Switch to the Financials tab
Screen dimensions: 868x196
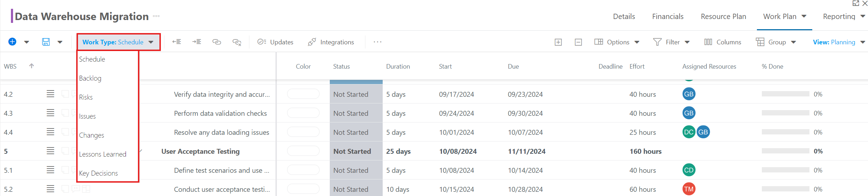tap(668, 17)
